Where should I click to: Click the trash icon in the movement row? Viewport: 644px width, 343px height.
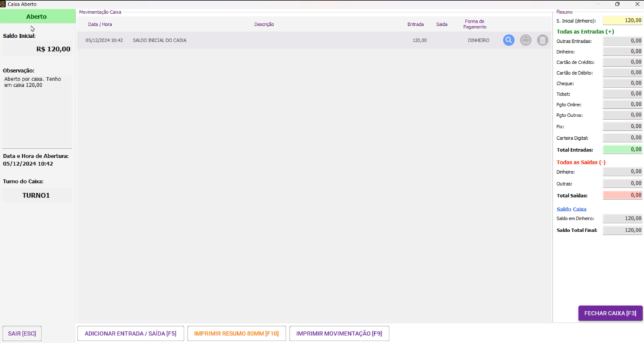coord(542,40)
